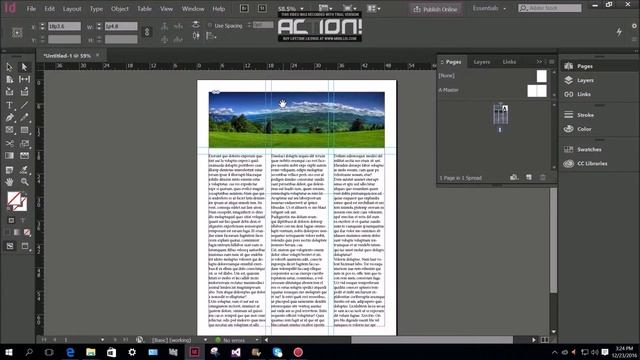The image size is (640, 360).
Task: Select the Scissors tool
Action: pos(9,143)
